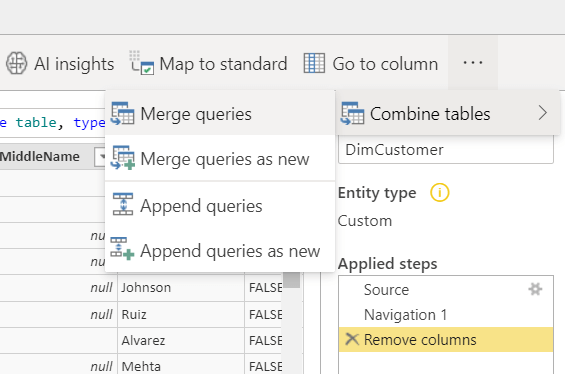The height and width of the screenshot is (374, 565).
Task: Select Map to standard
Action: point(208,64)
